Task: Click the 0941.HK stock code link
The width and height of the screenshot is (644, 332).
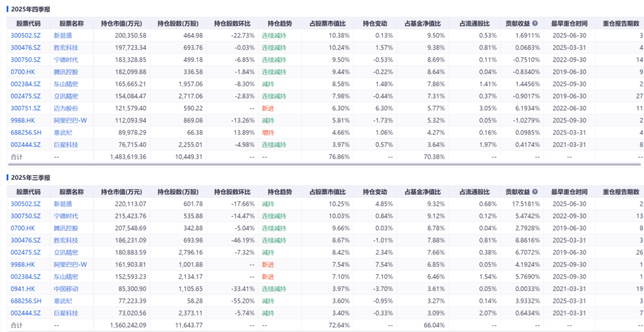Action: click(23, 288)
